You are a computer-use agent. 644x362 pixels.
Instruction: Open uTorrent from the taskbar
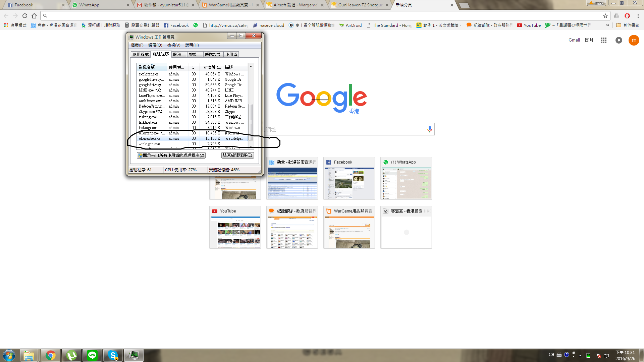tap(71, 355)
